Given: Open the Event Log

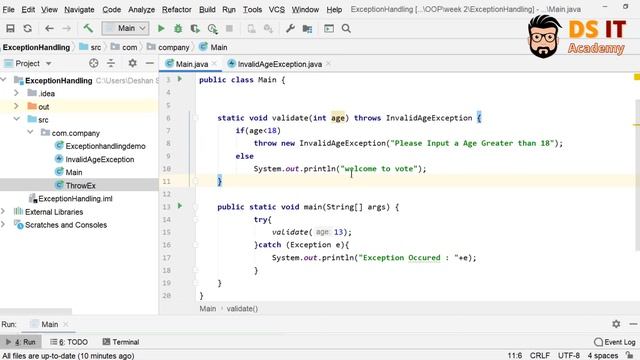Looking at the screenshot, I should 615,342.
